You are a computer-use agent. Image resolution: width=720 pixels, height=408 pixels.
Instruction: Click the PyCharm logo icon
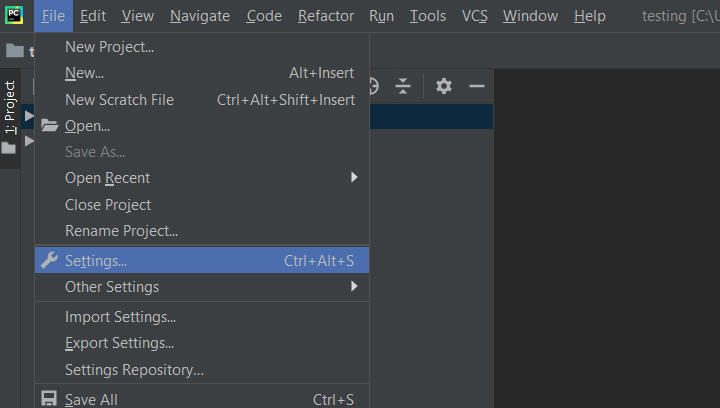(14, 15)
